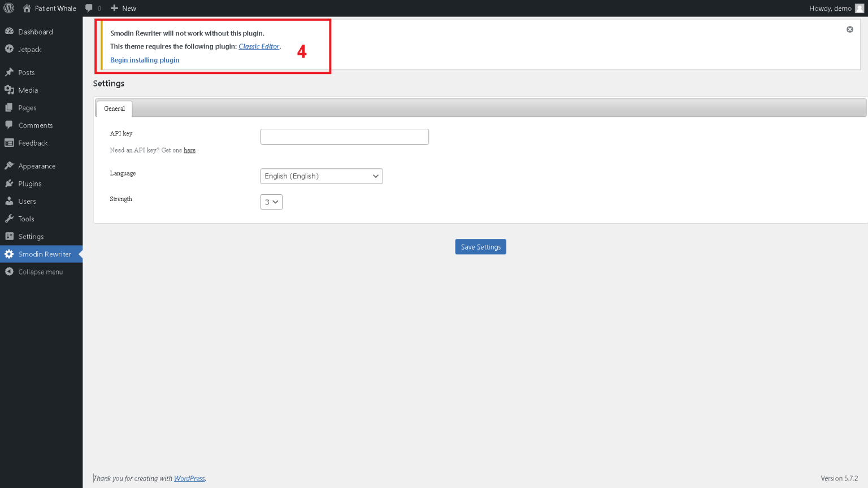The width and height of the screenshot is (868, 488).
Task: Click inside the API key input field
Action: tap(344, 136)
